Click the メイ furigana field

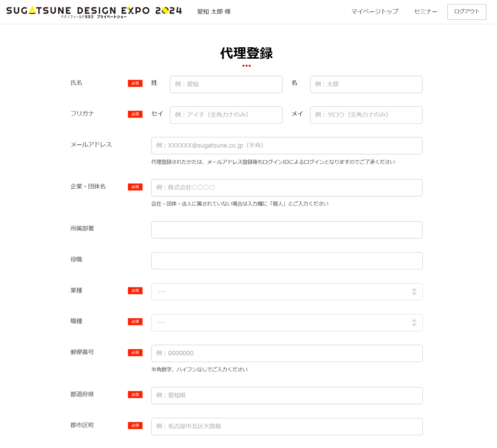[x=366, y=115]
